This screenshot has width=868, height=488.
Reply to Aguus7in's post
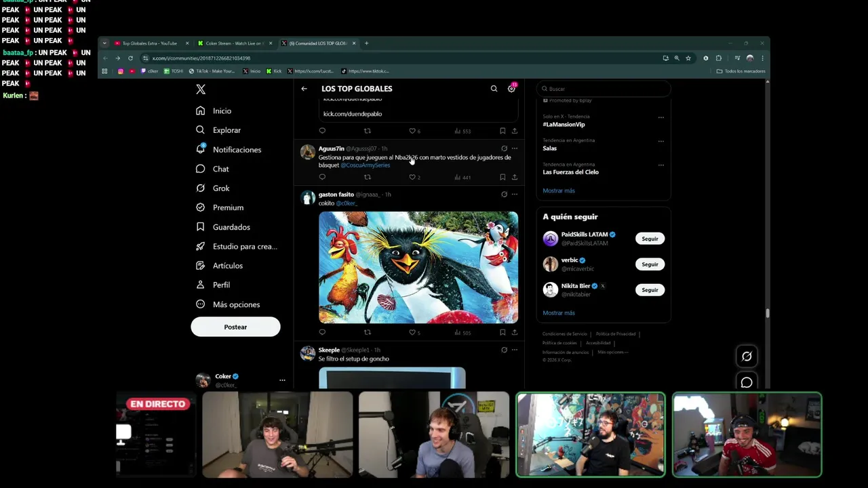[322, 178]
